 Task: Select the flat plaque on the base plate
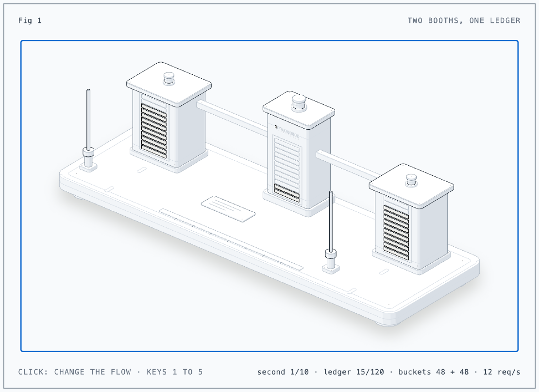pos(228,209)
